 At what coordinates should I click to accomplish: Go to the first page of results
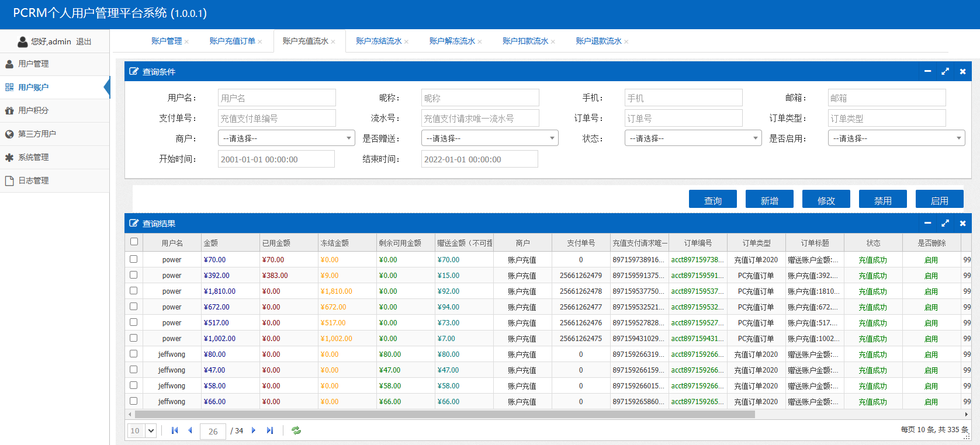pyautogui.click(x=174, y=430)
